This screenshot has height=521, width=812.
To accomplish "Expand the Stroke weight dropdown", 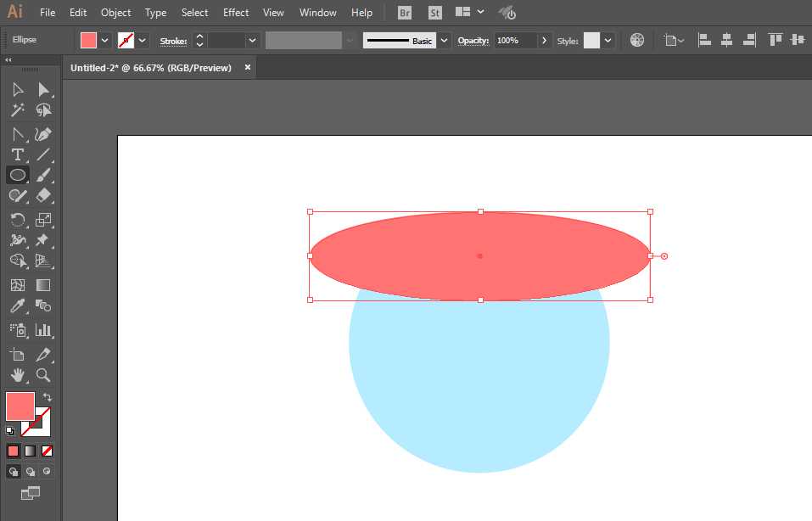I will tap(252, 41).
